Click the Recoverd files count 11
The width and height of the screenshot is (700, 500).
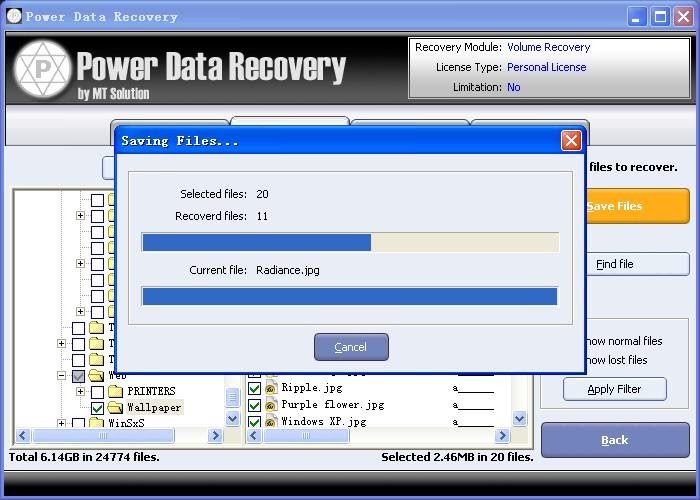point(262,217)
